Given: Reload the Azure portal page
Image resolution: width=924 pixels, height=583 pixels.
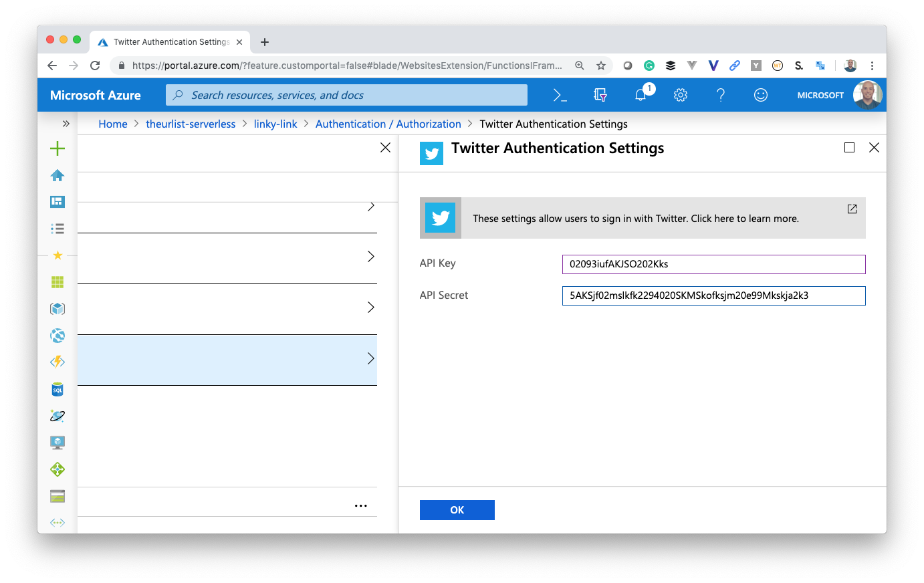Looking at the screenshot, I should point(95,66).
